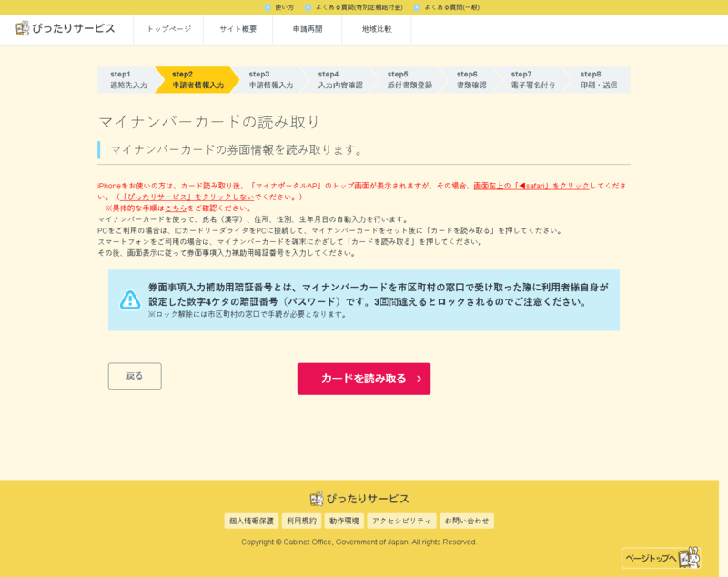Open 個人情報保護 footer link
The width and height of the screenshot is (728, 577).
pos(251,521)
